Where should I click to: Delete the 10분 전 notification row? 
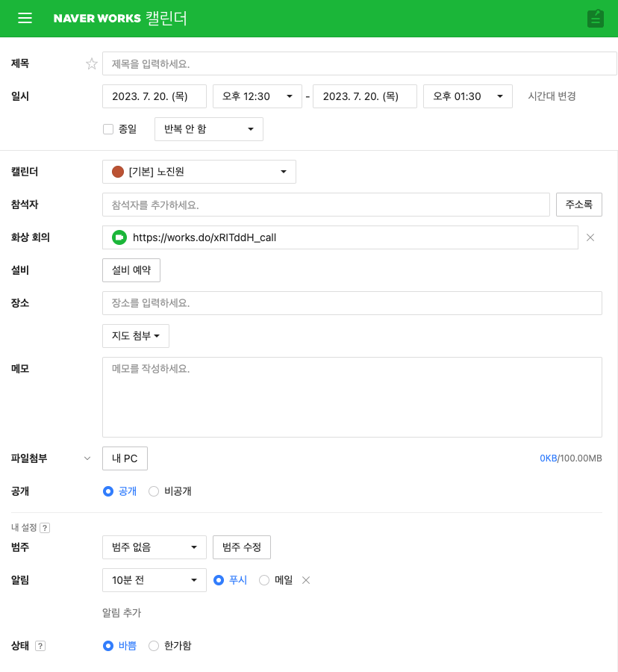pyautogui.click(x=305, y=580)
